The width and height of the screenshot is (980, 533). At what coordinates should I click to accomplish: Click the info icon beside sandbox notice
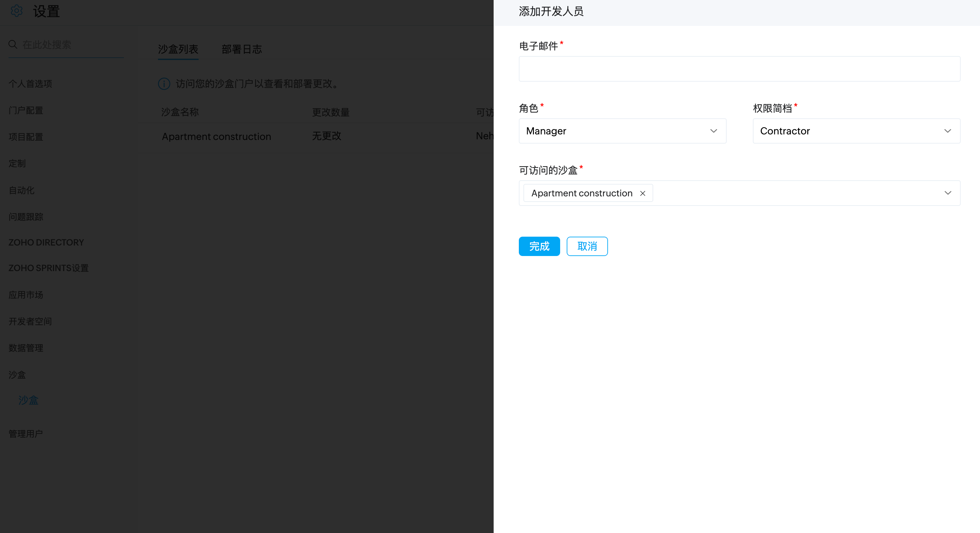164,84
